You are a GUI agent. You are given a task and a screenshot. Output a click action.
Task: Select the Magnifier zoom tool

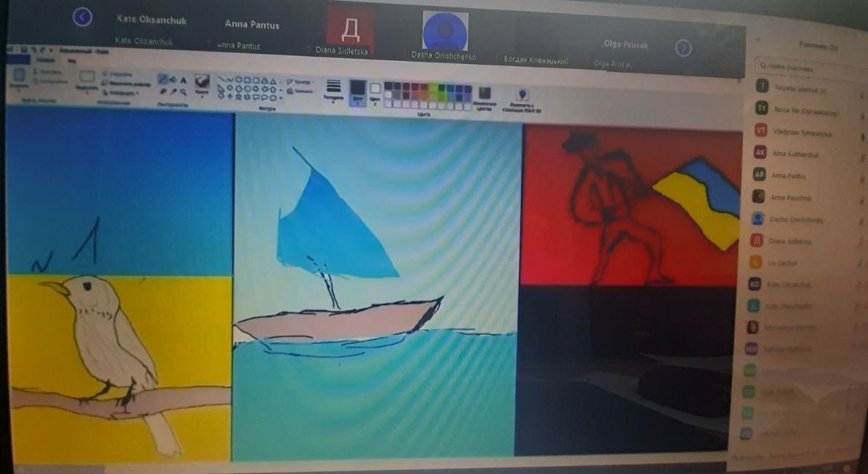point(184,92)
